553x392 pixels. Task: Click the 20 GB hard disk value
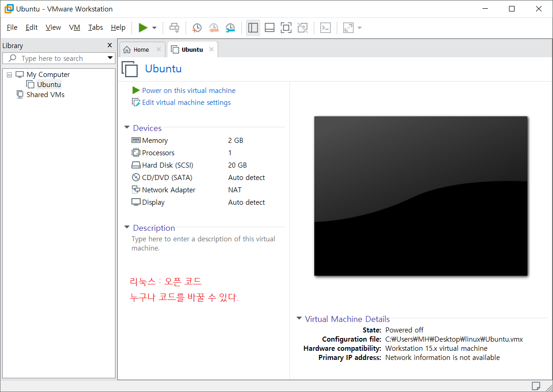237,165
